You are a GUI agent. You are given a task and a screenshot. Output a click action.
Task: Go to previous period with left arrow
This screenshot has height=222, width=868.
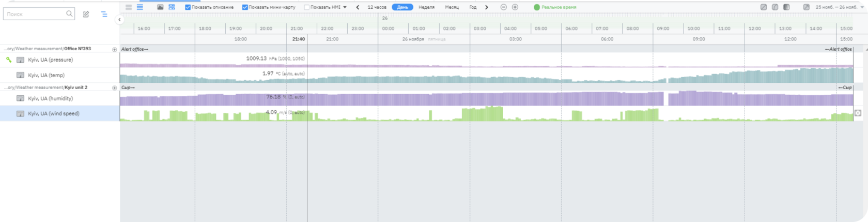(x=358, y=7)
